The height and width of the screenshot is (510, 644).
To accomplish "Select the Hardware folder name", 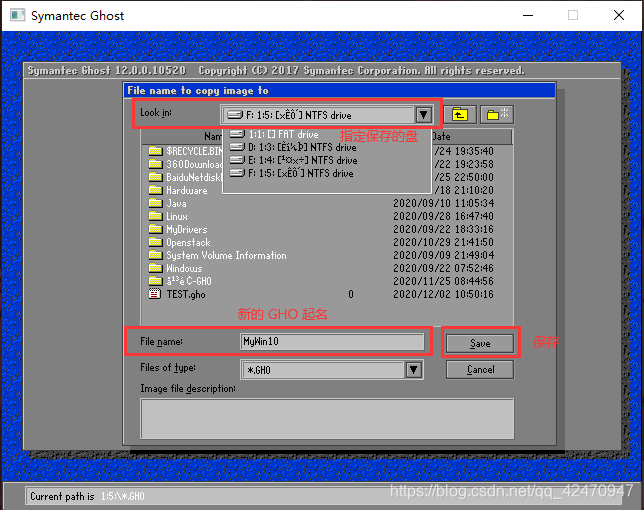I will point(186,191).
